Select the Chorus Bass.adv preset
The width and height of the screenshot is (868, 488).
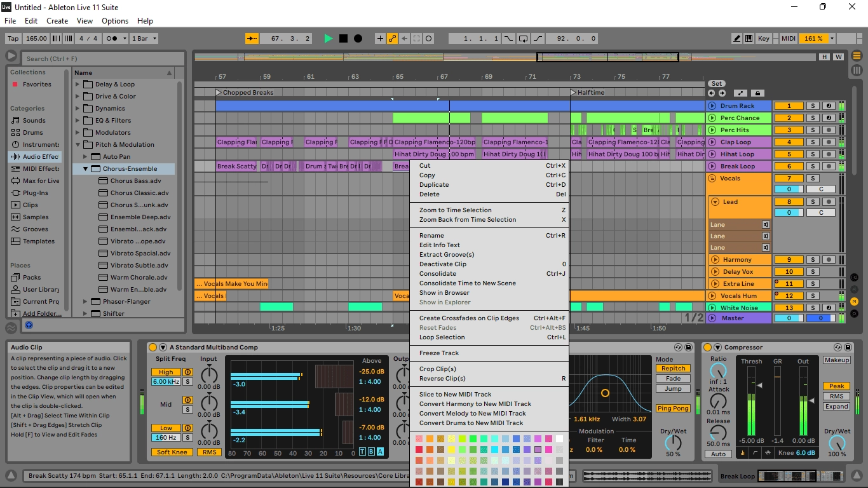point(135,181)
